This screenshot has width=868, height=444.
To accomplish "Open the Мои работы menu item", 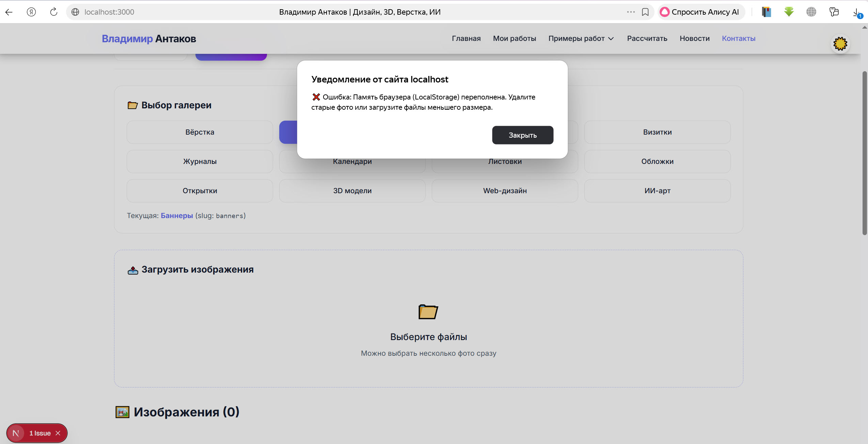I will [515, 39].
